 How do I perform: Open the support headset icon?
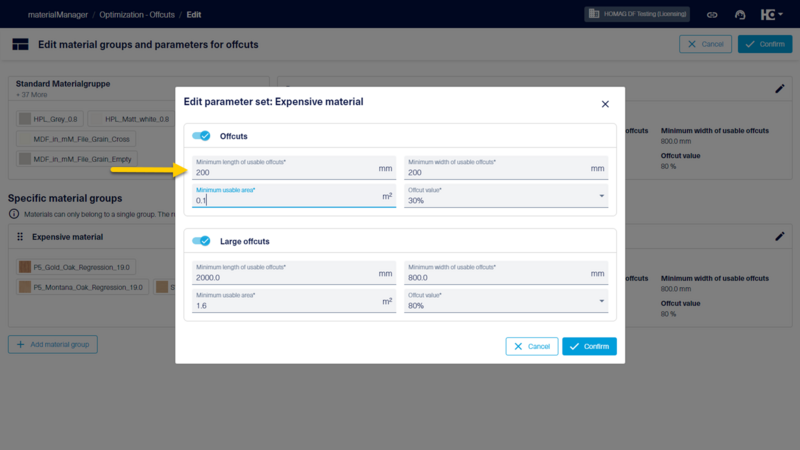(x=740, y=15)
